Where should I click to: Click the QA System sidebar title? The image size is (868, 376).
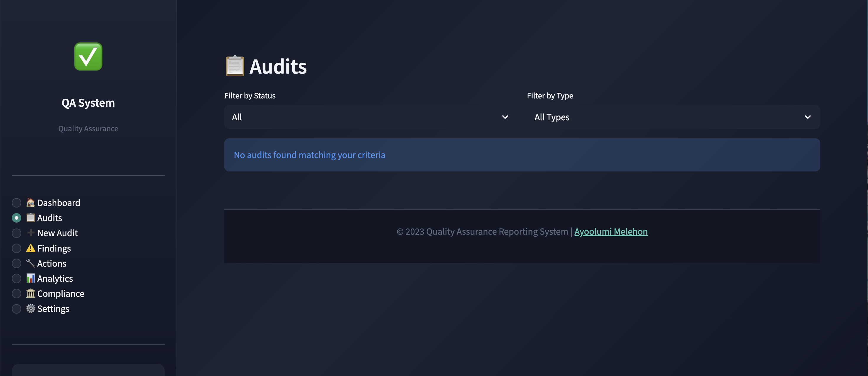click(88, 103)
